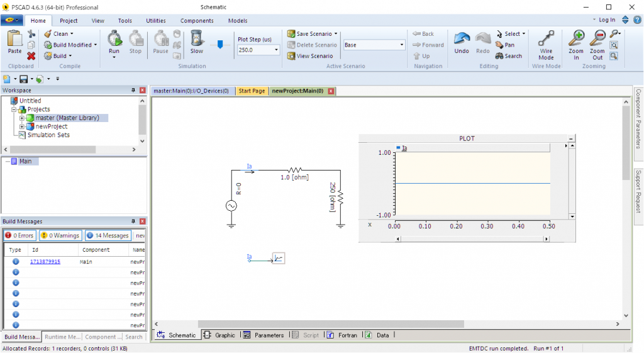This screenshot has height=353, width=644.
Task: Click the Pause simulation icon
Action: [x=160, y=42]
